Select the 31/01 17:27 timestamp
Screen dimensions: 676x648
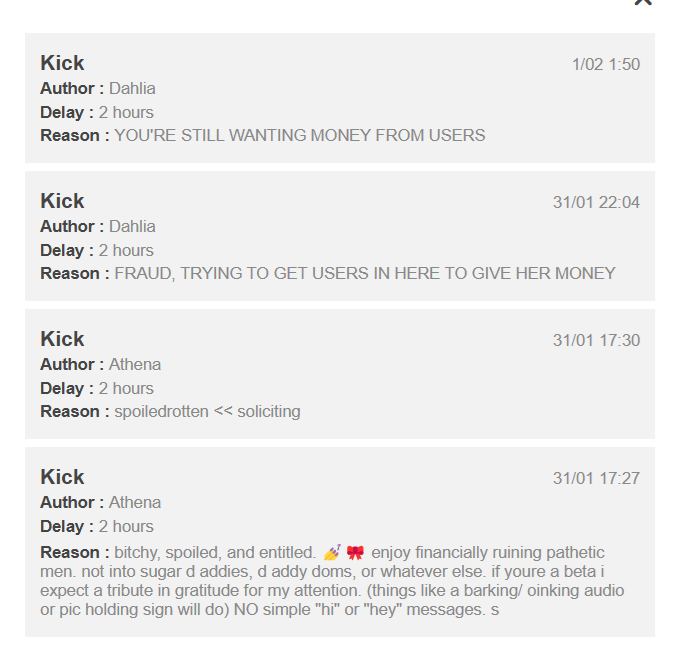click(596, 478)
